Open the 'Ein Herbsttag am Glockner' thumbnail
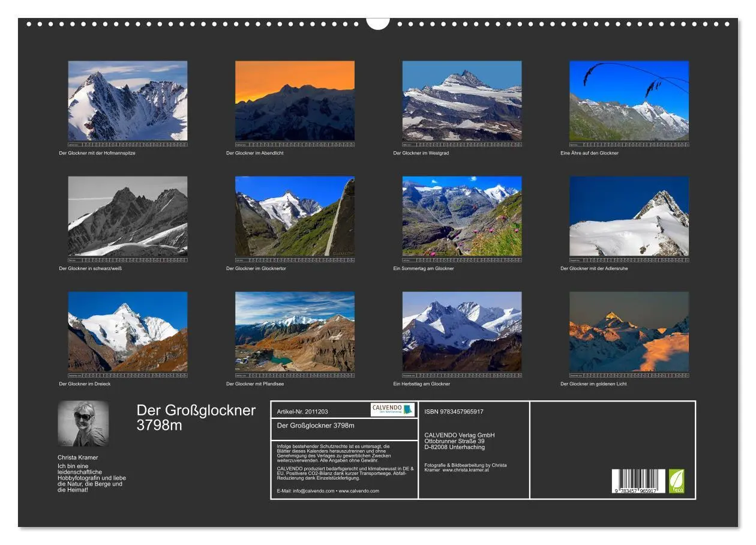The height and width of the screenshot is (545, 756). pyautogui.click(x=464, y=334)
